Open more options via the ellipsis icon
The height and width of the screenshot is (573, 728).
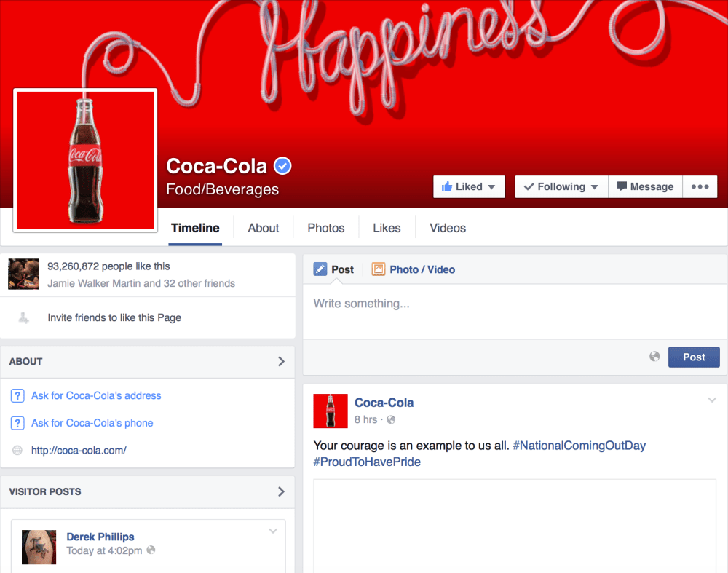[x=700, y=186]
